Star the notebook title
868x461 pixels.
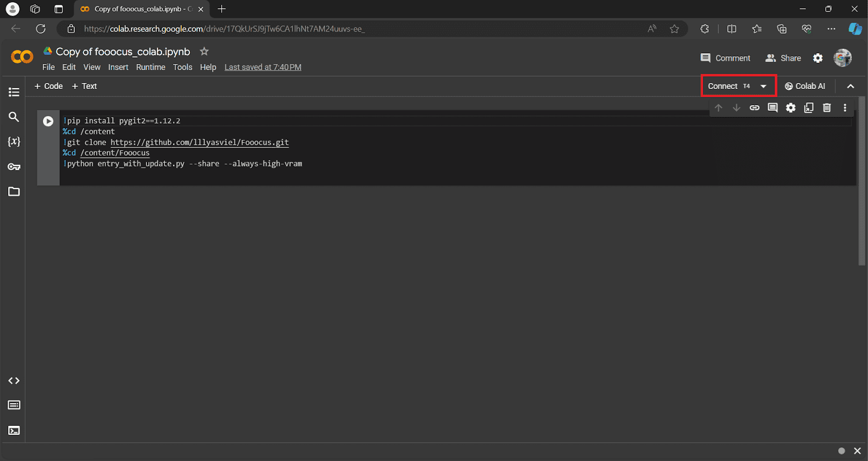click(204, 52)
